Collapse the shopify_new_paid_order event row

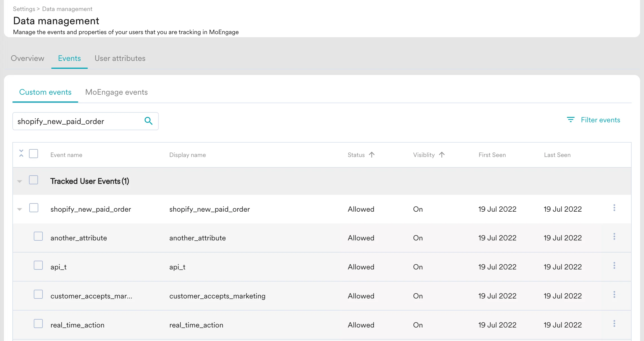point(19,209)
